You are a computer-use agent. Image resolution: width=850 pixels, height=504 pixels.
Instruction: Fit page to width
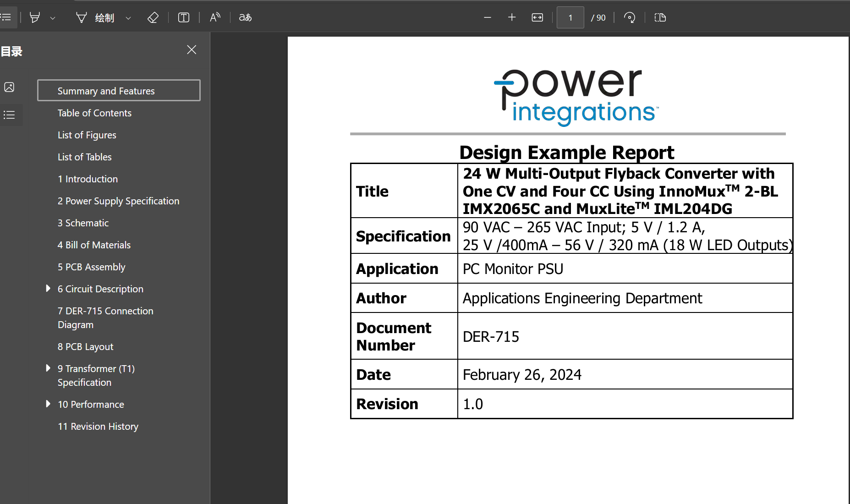point(537,17)
